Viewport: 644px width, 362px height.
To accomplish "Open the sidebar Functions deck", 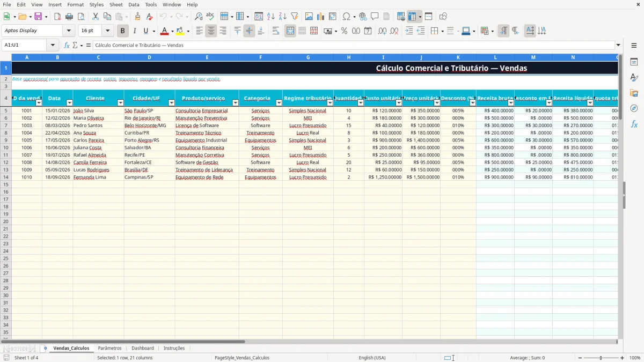I will click(634, 124).
